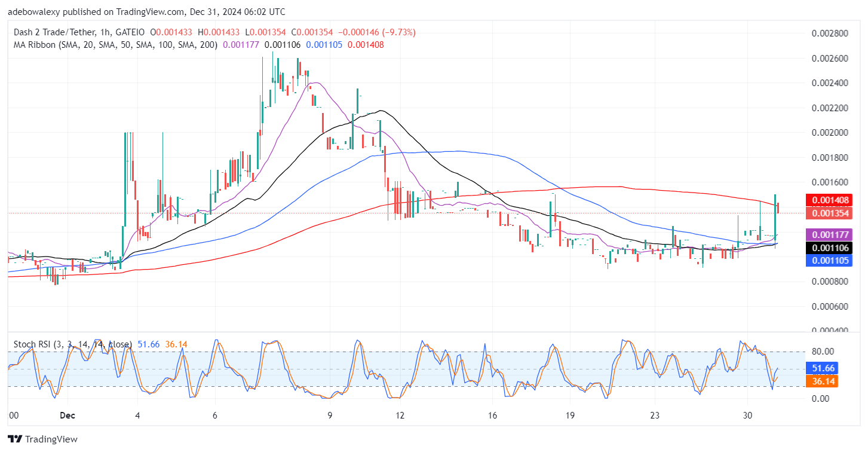Click the 0.000800 price axis value

click(x=829, y=282)
